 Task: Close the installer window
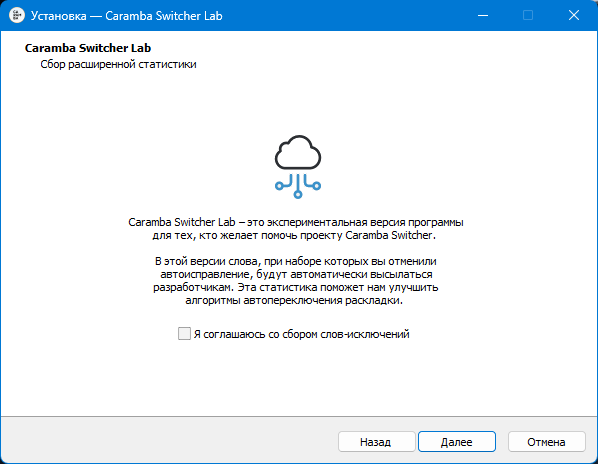tap(574, 16)
